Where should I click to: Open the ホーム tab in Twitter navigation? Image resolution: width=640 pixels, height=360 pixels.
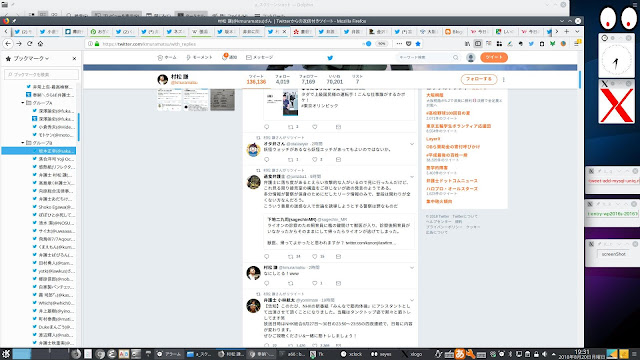tap(167, 58)
